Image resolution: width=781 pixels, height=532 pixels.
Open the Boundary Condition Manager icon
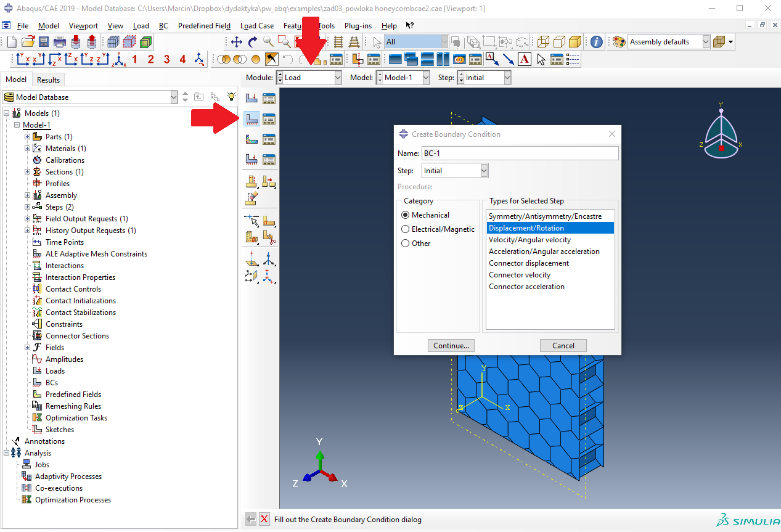tap(269, 118)
